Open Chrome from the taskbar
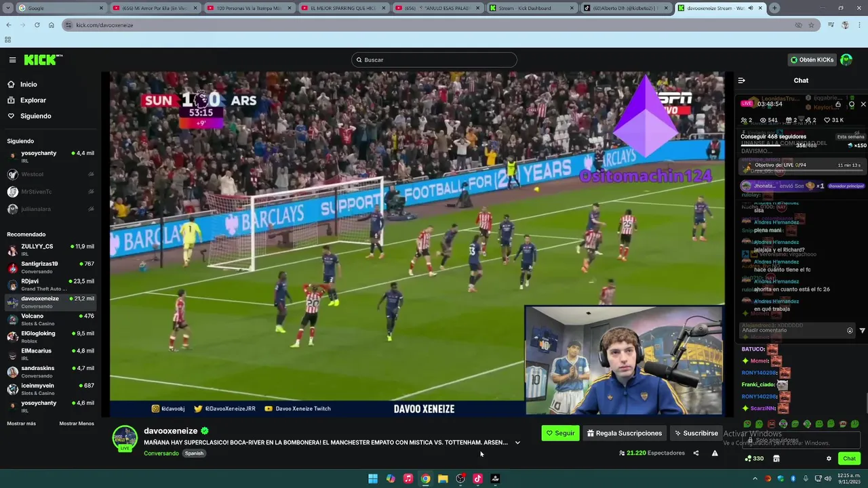This screenshot has width=868, height=488. coord(425,479)
